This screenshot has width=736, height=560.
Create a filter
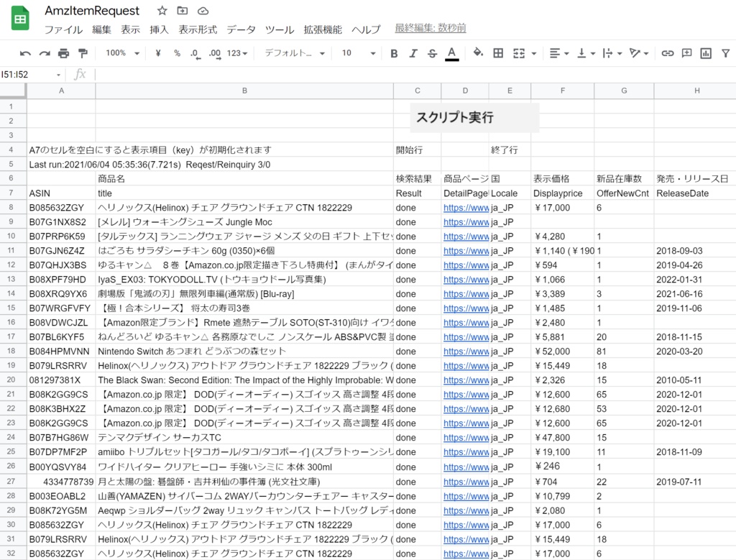click(726, 53)
